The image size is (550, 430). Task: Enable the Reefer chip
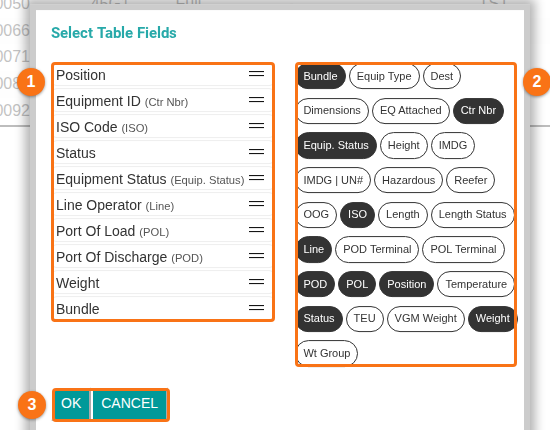click(470, 180)
